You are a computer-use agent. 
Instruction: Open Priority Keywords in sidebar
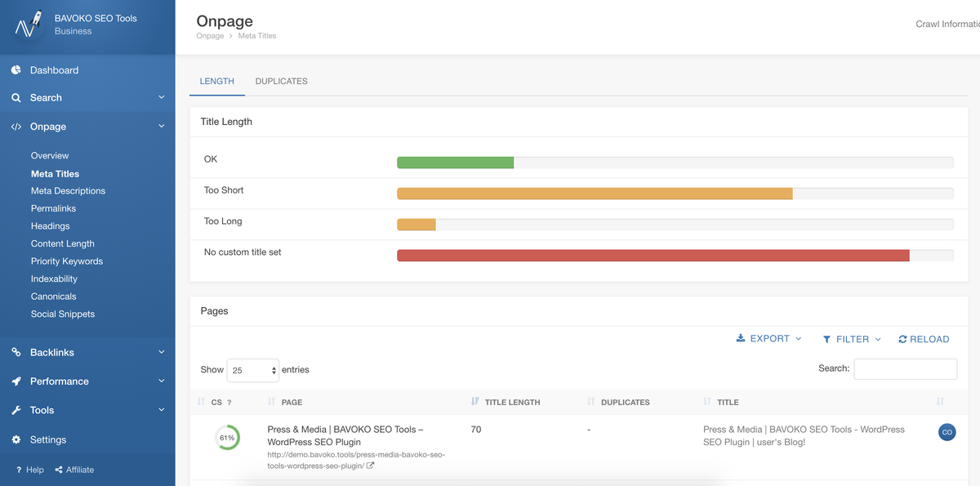pos(67,261)
